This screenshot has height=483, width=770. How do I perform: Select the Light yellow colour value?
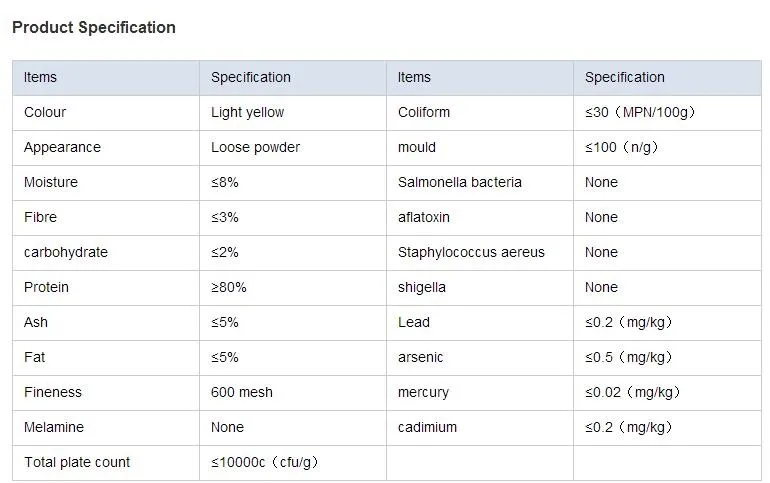tap(247, 112)
